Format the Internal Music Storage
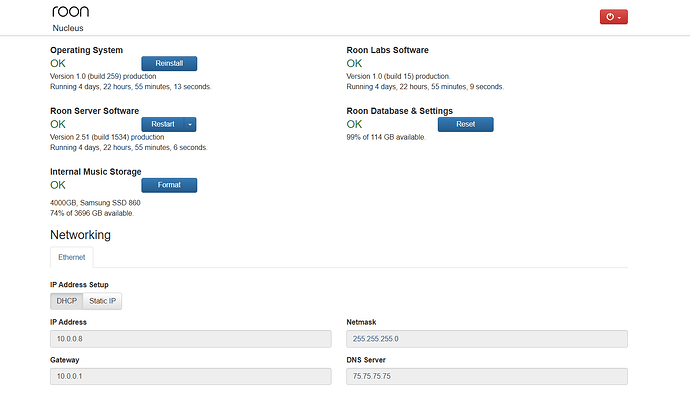Viewport: 690px width, 403px height. pyautogui.click(x=169, y=185)
